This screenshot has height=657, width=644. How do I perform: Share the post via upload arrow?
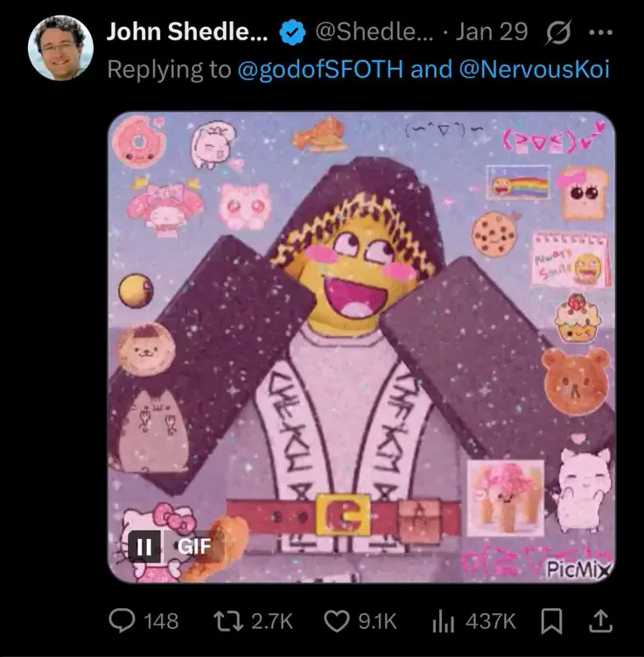600,621
